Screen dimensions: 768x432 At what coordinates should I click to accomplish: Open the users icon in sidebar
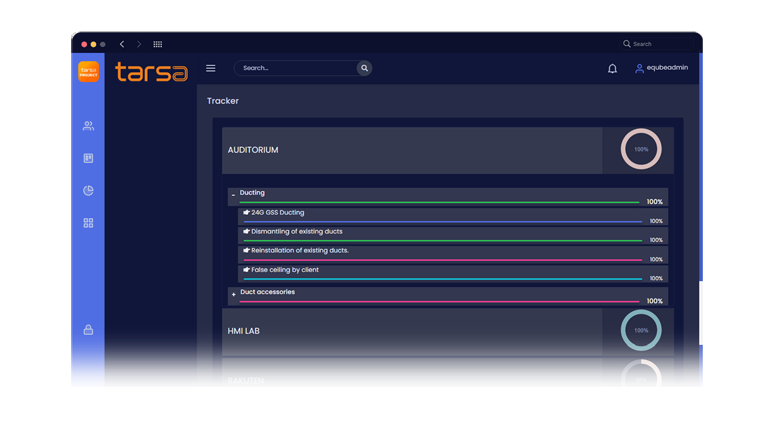88,126
